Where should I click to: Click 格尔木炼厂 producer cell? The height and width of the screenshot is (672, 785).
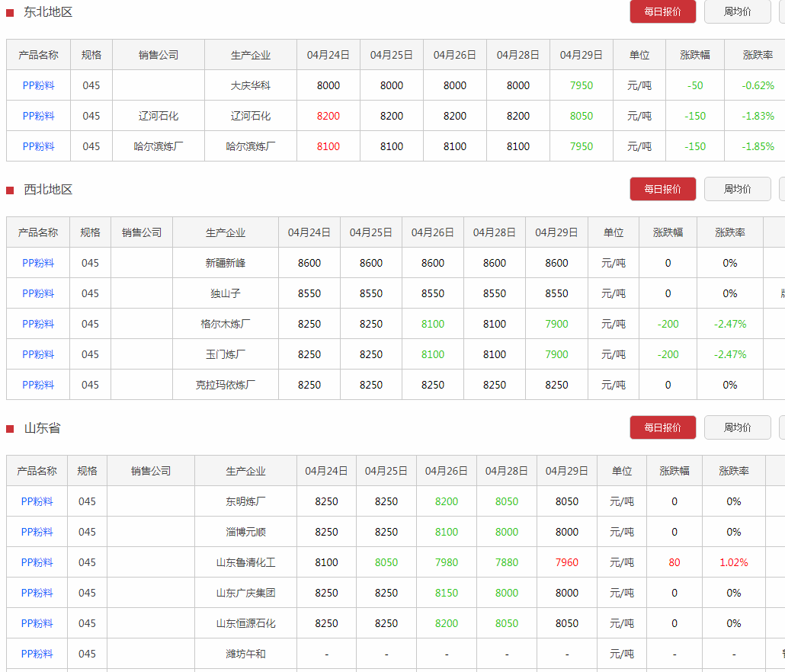point(226,325)
